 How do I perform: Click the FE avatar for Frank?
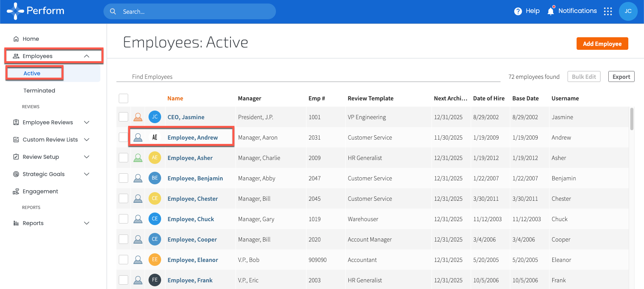pos(155,280)
